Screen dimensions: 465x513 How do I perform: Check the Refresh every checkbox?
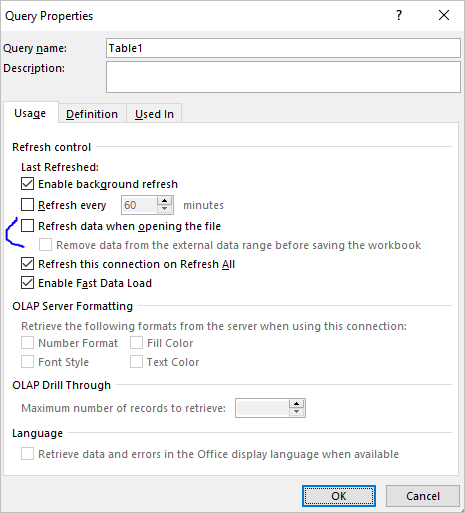(27, 205)
